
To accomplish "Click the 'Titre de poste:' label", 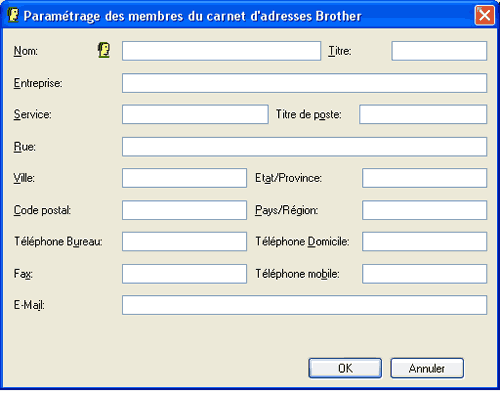I will (x=309, y=115).
